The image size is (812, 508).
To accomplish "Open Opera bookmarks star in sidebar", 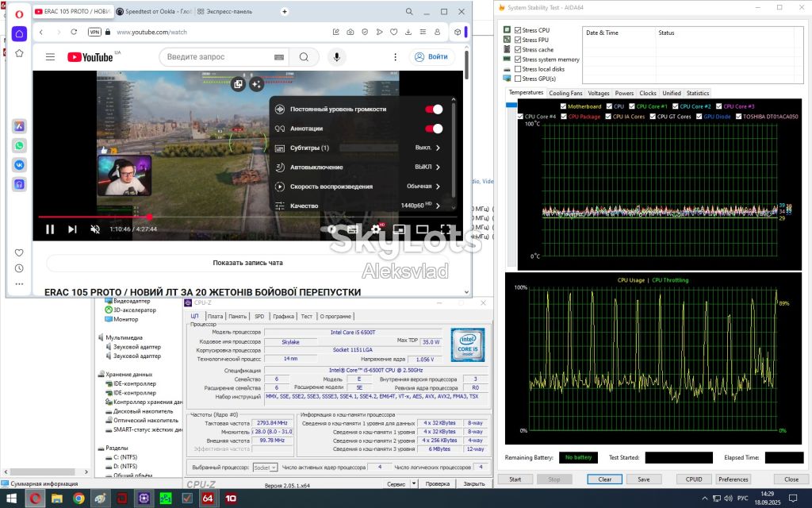I will 19,53.
